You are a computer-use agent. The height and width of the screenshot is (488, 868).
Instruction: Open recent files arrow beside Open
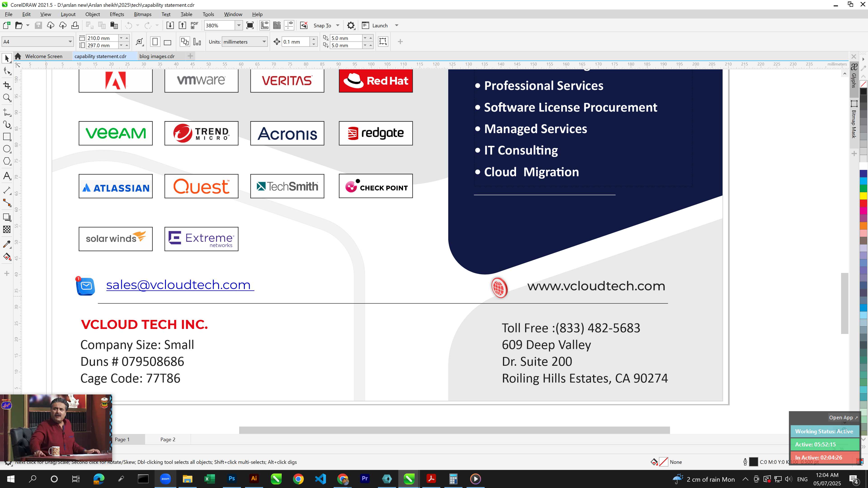28,26
